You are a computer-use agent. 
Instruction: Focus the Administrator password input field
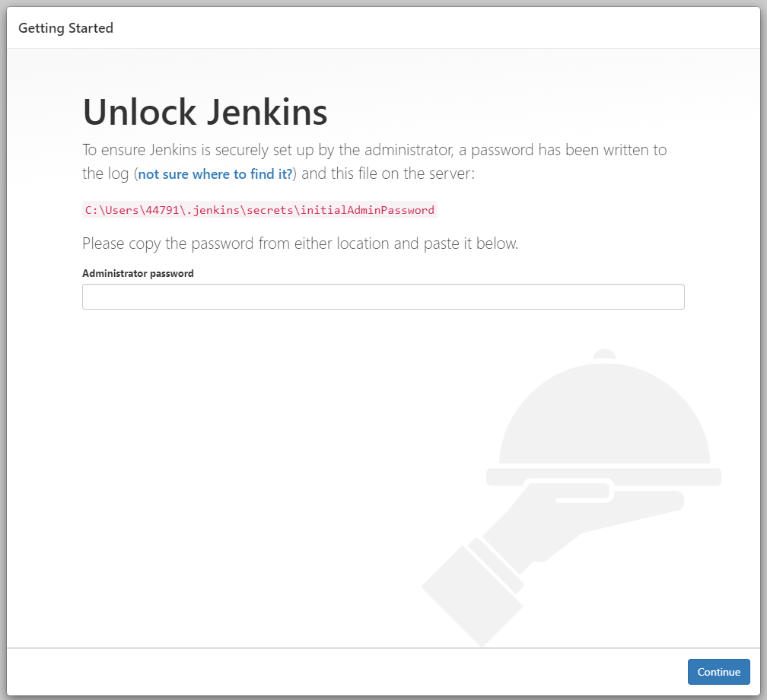(x=383, y=297)
